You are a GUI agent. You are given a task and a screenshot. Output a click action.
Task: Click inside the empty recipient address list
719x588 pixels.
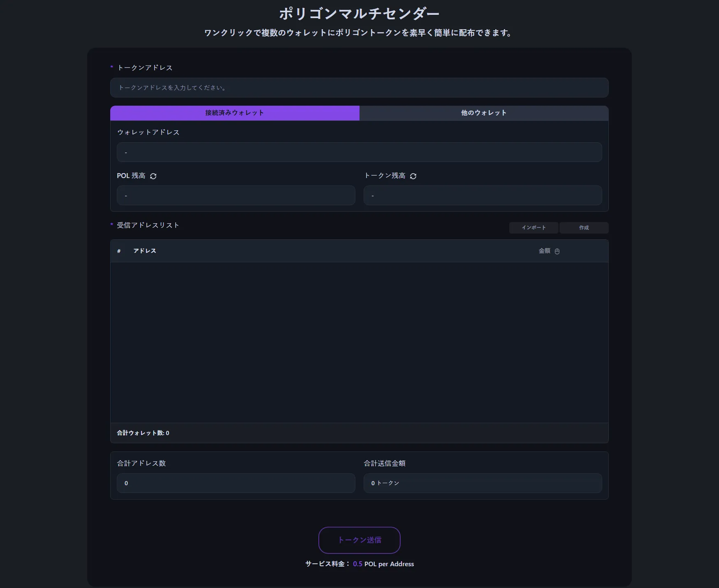pos(359,342)
